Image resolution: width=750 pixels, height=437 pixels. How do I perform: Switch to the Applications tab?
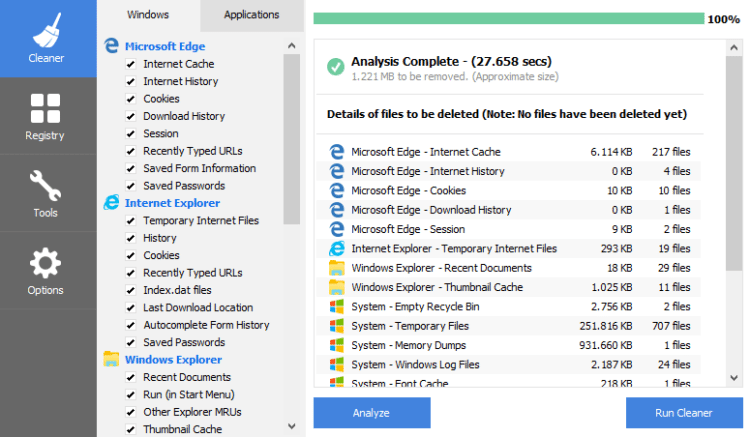(252, 15)
